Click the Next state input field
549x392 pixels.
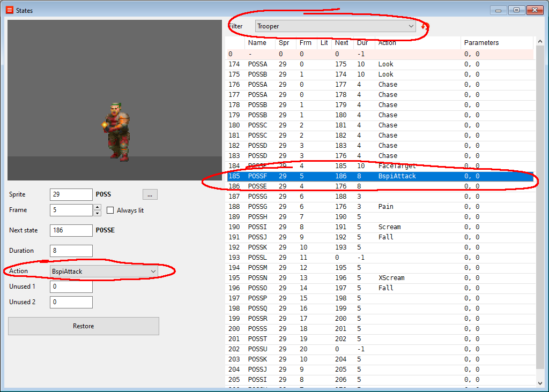click(71, 230)
